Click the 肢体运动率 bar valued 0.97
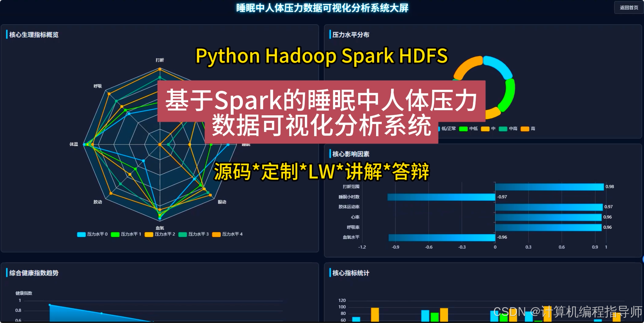644x323 pixels. [x=549, y=207]
